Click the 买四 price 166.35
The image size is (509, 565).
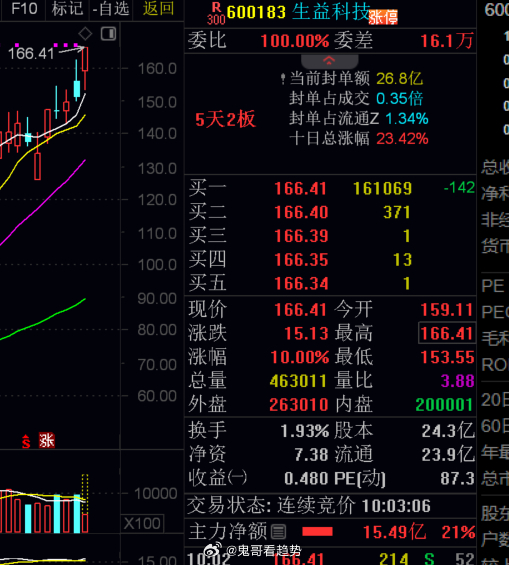(301, 260)
